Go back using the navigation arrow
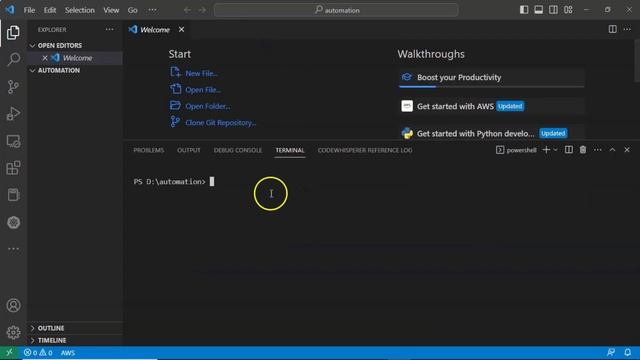 click(187, 10)
